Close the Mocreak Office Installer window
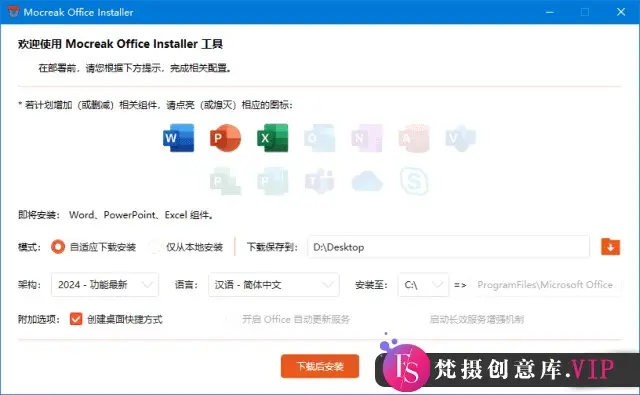The width and height of the screenshot is (640, 395). tap(621, 12)
